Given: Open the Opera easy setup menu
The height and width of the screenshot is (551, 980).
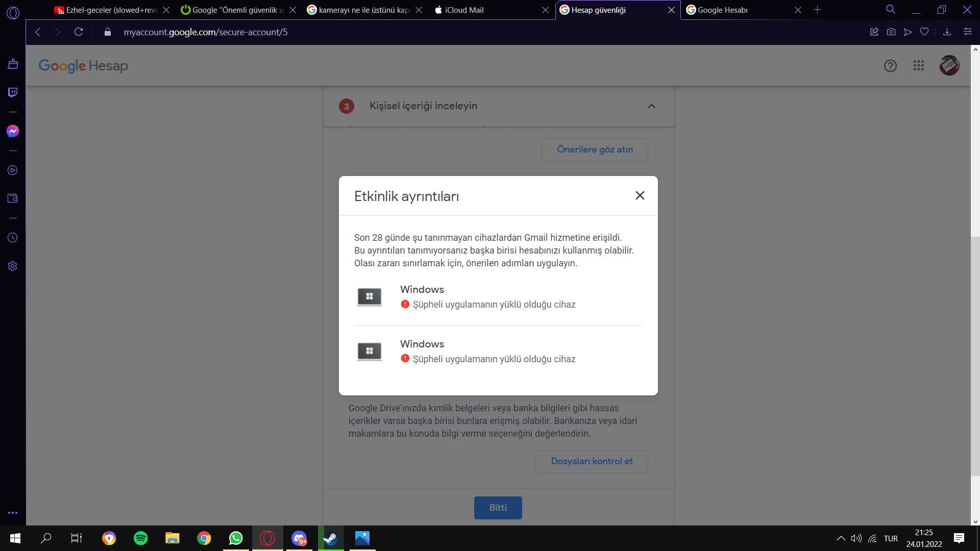Looking at the screenshot, I should [967, 32].
